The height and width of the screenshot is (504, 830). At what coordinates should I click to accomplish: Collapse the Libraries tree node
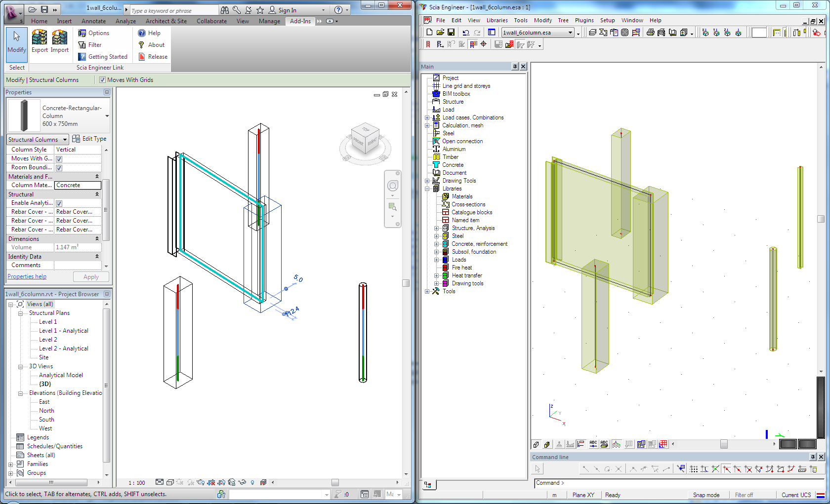pyautogui.click(x=427, y=189)
